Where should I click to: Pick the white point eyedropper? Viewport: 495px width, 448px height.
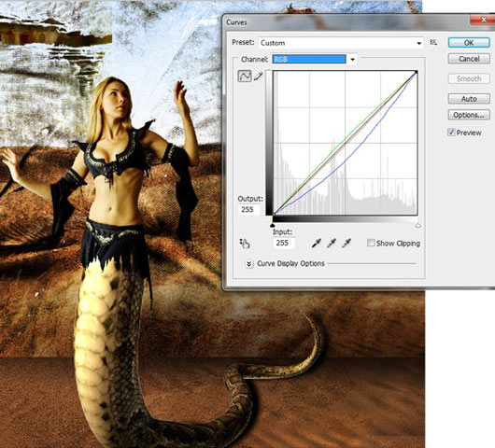[346, 243]
